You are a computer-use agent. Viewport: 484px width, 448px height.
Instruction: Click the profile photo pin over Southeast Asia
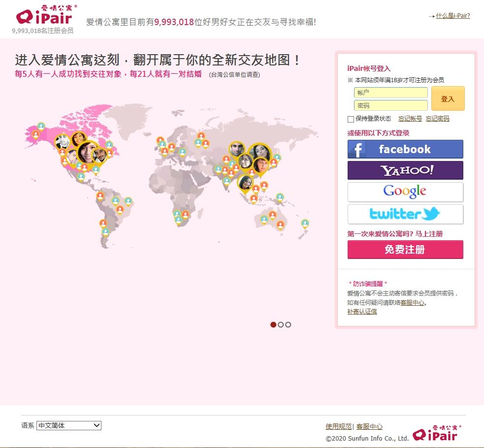245,183
